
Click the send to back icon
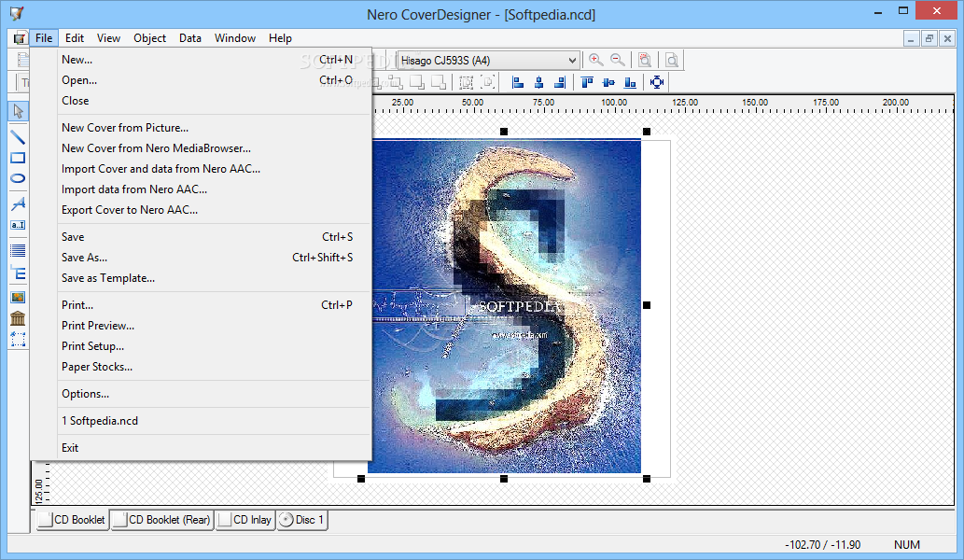click(x=439, y=82)
